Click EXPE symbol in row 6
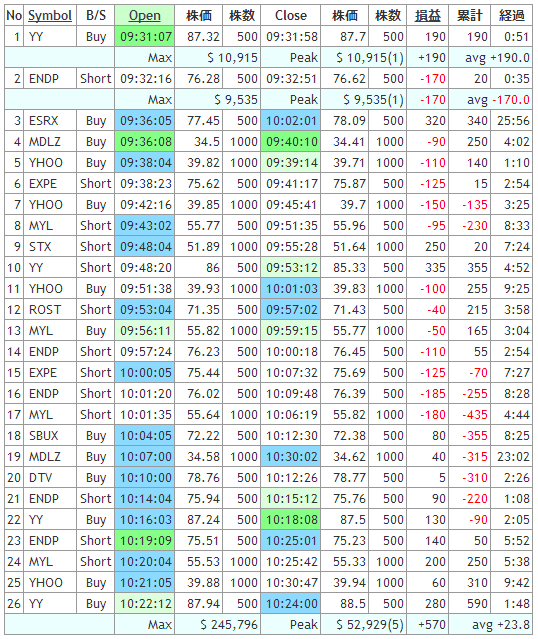538x639 pixels. click(43, 184)
